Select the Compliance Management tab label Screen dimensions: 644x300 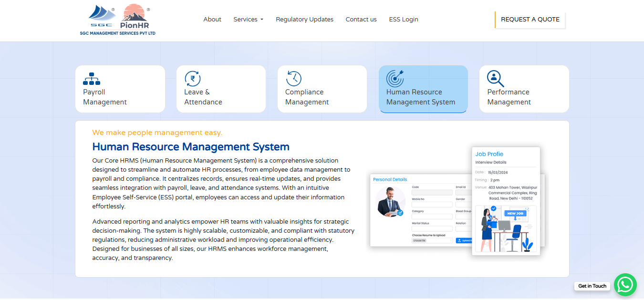[x=307, y=97]
